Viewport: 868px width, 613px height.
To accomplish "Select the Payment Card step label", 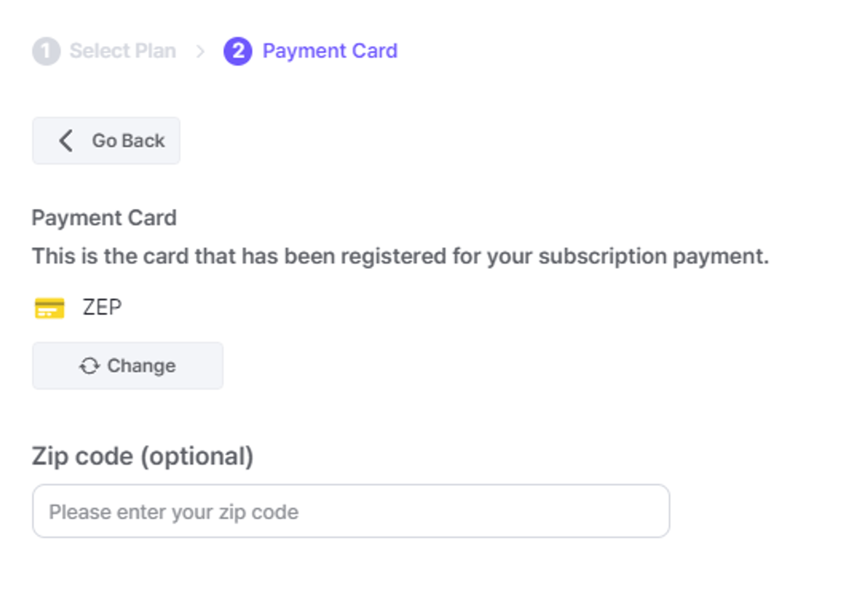I will [330, 51].
